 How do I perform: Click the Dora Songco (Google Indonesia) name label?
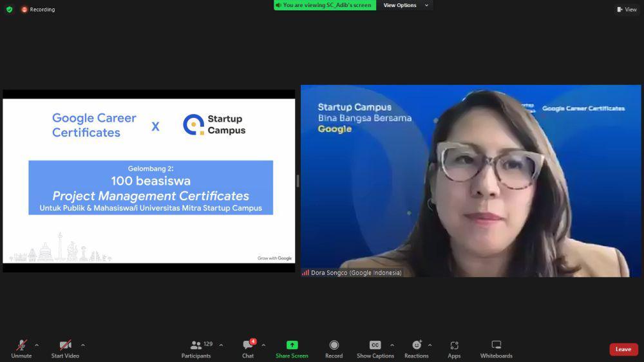(356, 273)
